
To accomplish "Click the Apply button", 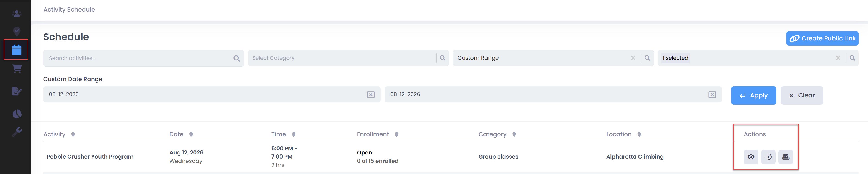I will pos(753,96).
